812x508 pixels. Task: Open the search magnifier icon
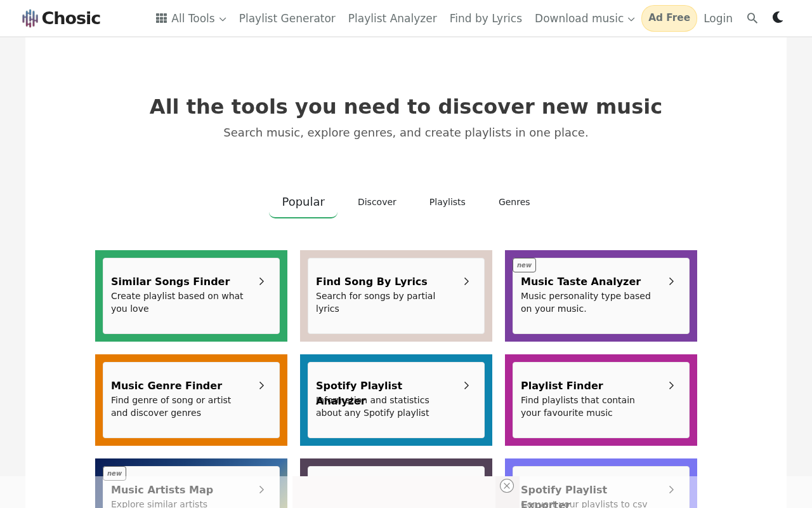[x=752, y=18]
